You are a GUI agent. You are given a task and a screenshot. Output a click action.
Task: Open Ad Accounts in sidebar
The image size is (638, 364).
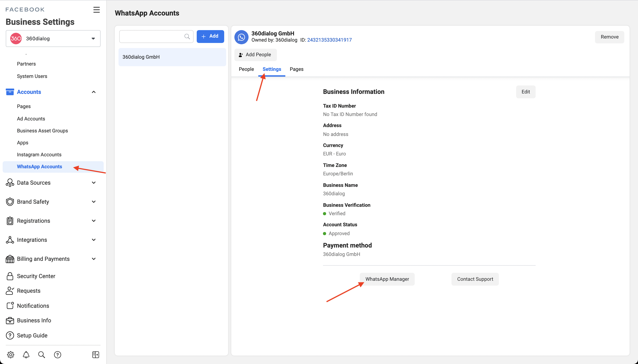click(31, 119)
